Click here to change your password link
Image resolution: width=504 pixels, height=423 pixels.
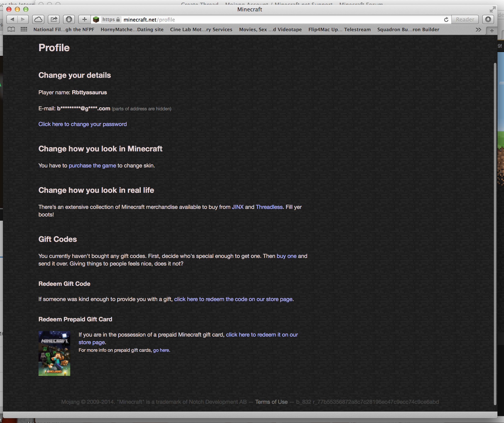click(x=82, y=124)
